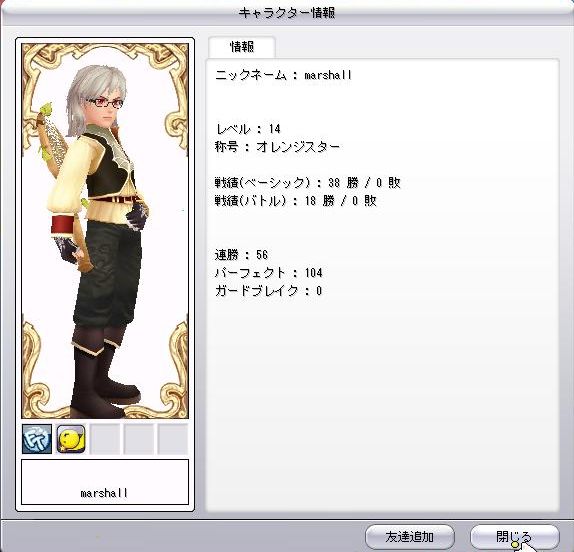This screenshot has width=574, height=552.
Task: Click the レベル : 14 text
Action: click(x=248, y=129)
